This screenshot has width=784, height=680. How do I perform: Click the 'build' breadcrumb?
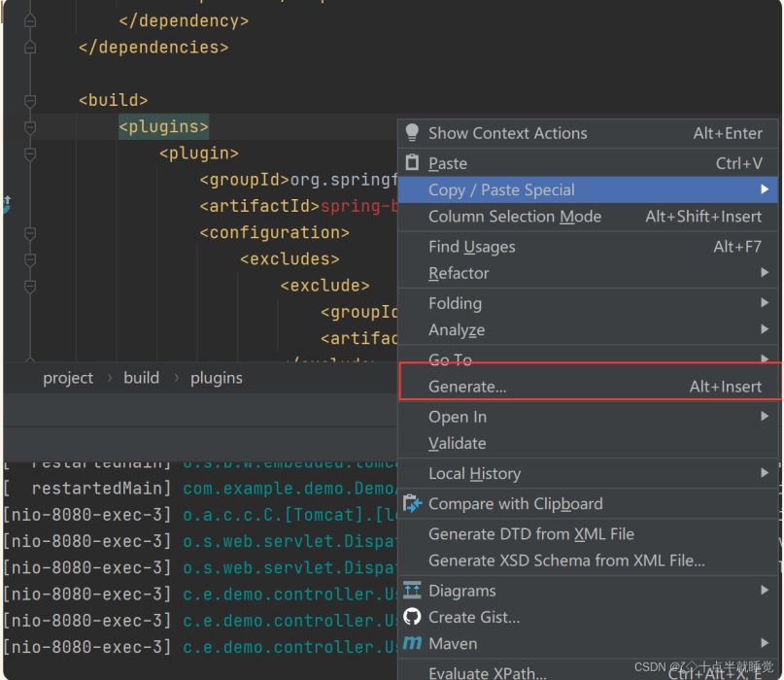pos(142,378)
